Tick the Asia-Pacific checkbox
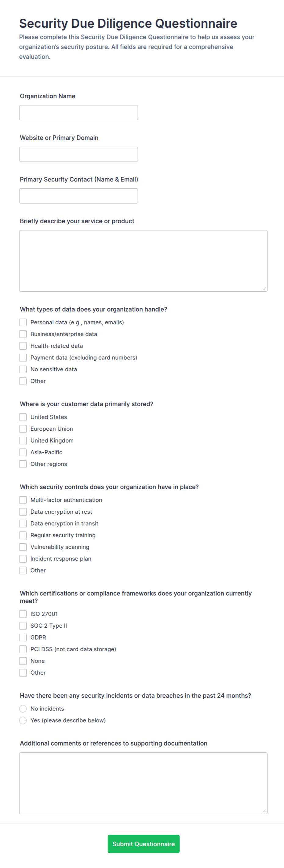This screenshot has width=284, height=868. point(23,452)
